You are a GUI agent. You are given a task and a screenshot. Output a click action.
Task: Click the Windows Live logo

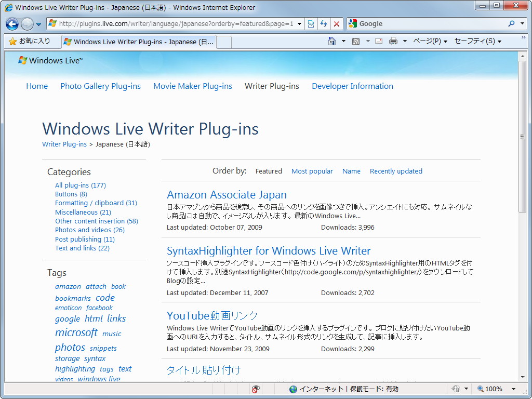click(x=50, y=61)
